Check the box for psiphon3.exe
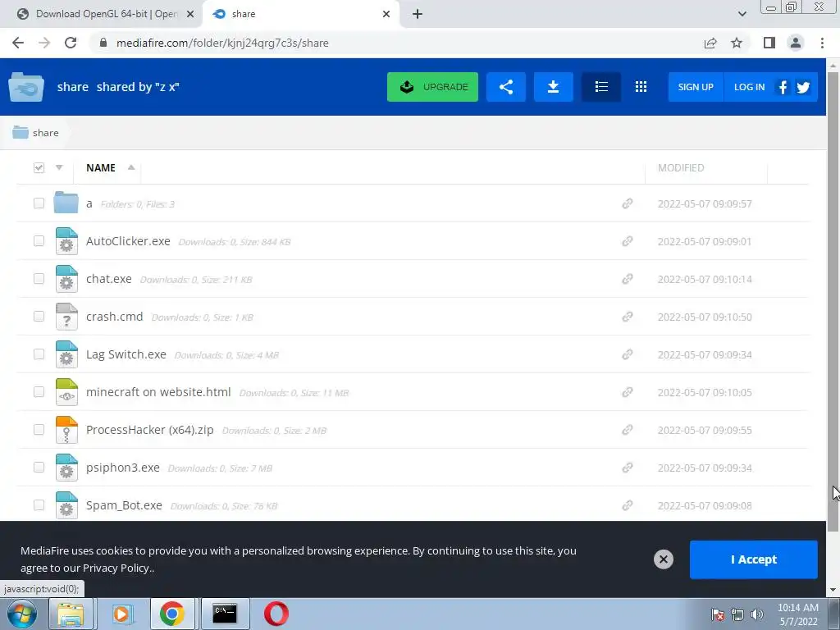 39,467
